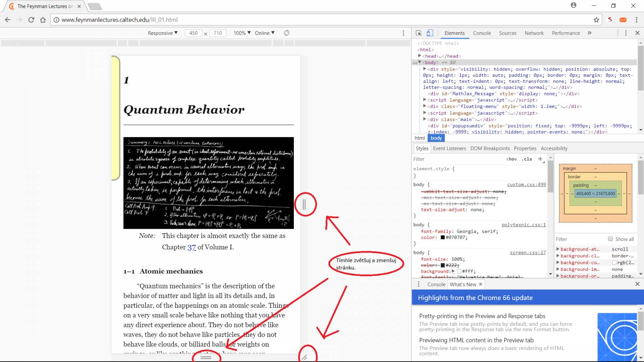644x362 pixels.
Task: Open the Sources tab
Action: (x=508, y=33)
